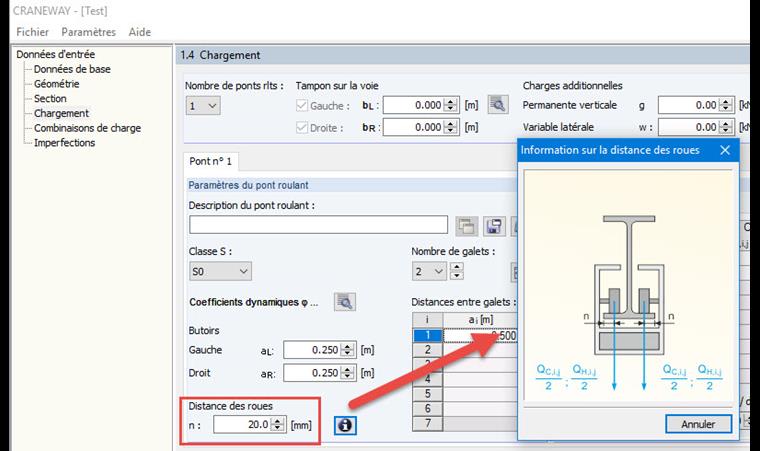Select row 5 in the galets table

pyautogui.click(x=427, y=394)
